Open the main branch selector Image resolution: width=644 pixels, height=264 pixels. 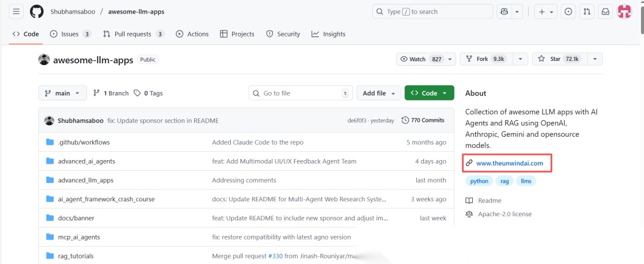[x=63, y=93]
